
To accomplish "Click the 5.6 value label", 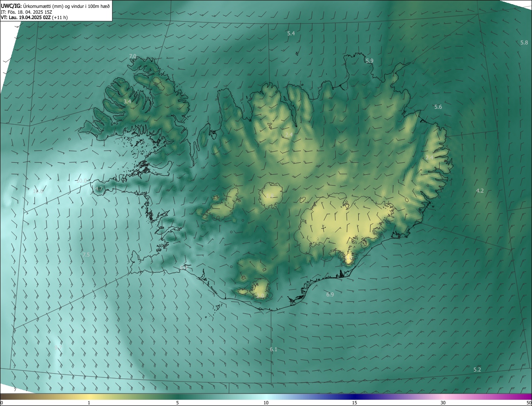I will [438, 107].
